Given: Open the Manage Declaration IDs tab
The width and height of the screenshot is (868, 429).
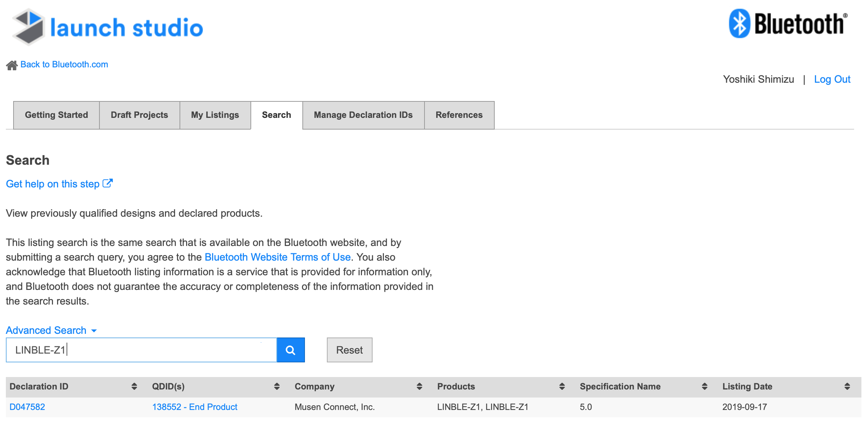Looking at the screenshot, I should pos(363,115).
